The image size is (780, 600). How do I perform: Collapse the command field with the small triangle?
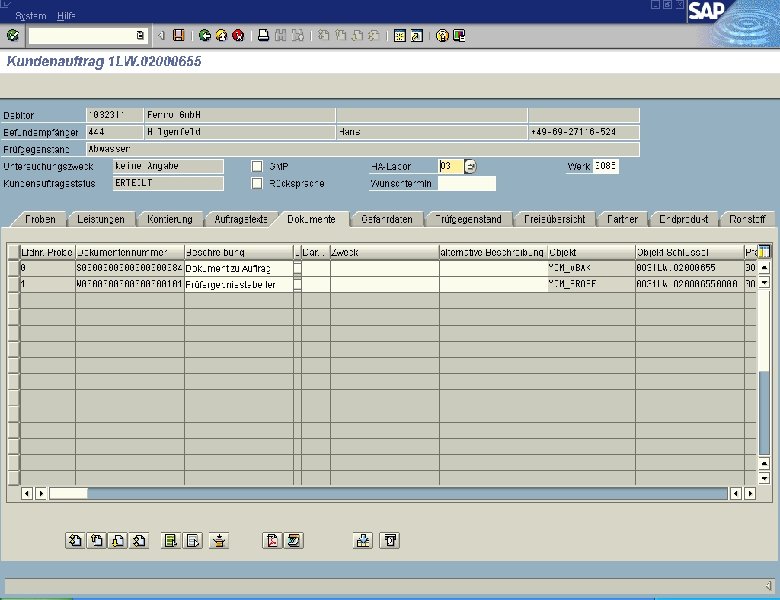pos(161,35)
